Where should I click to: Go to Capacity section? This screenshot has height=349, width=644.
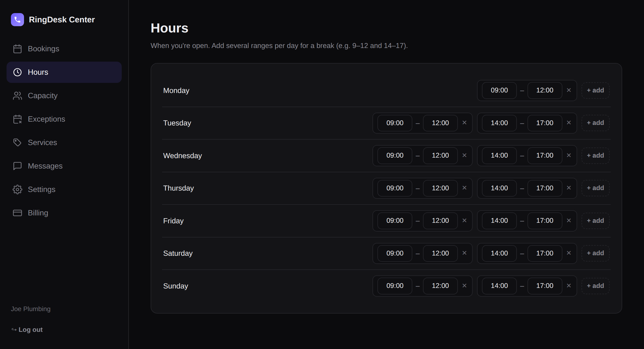coord(64,96)
